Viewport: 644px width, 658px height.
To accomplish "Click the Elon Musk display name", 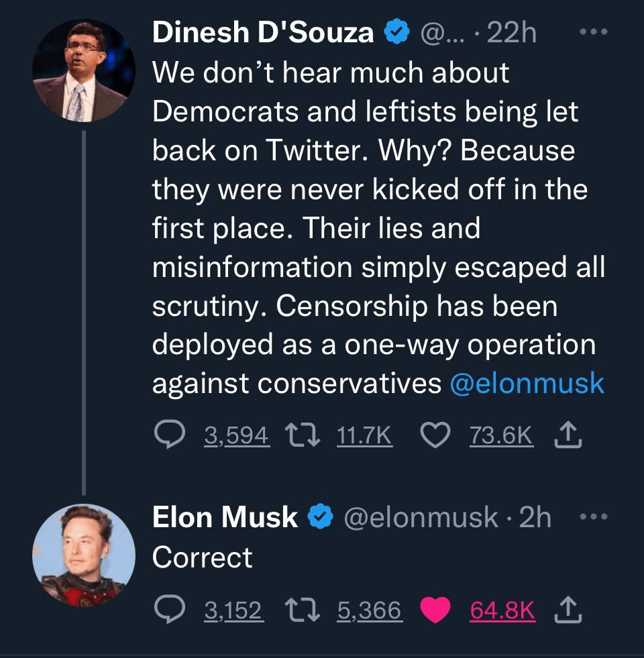I will pos(225,517).
